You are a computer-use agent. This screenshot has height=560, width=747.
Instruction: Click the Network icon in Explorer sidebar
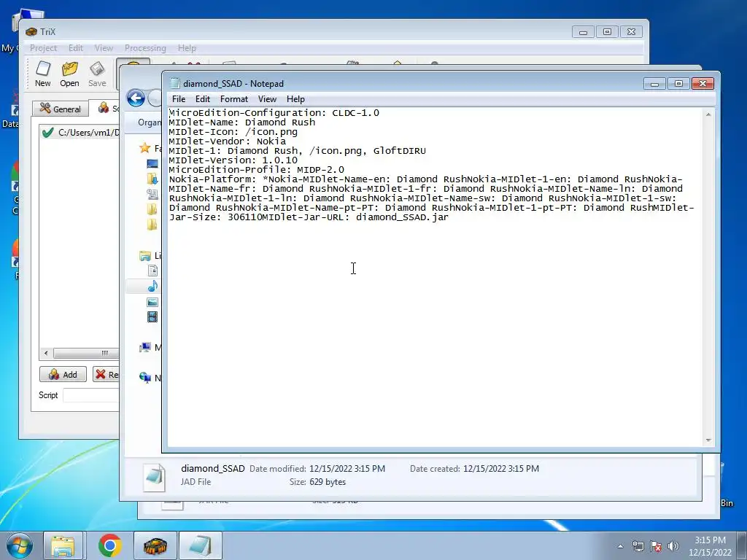coord(145,377)
